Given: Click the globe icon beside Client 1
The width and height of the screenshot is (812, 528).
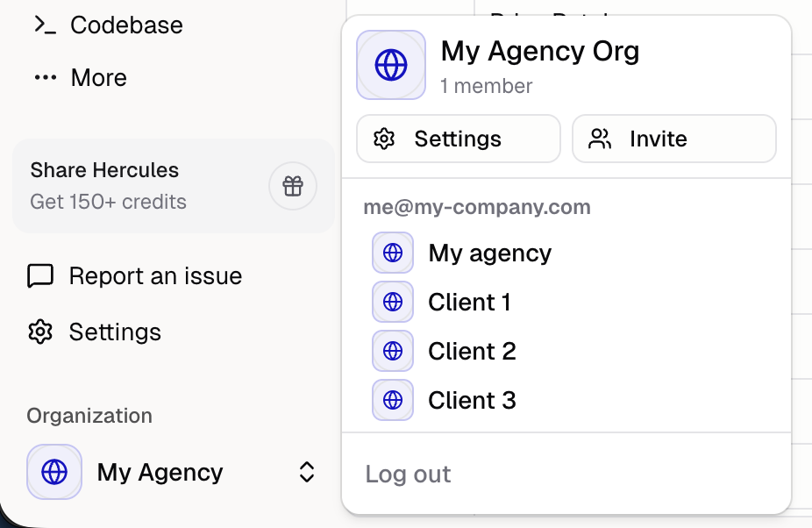Looking at the screenshot, I should click(392, 302).
